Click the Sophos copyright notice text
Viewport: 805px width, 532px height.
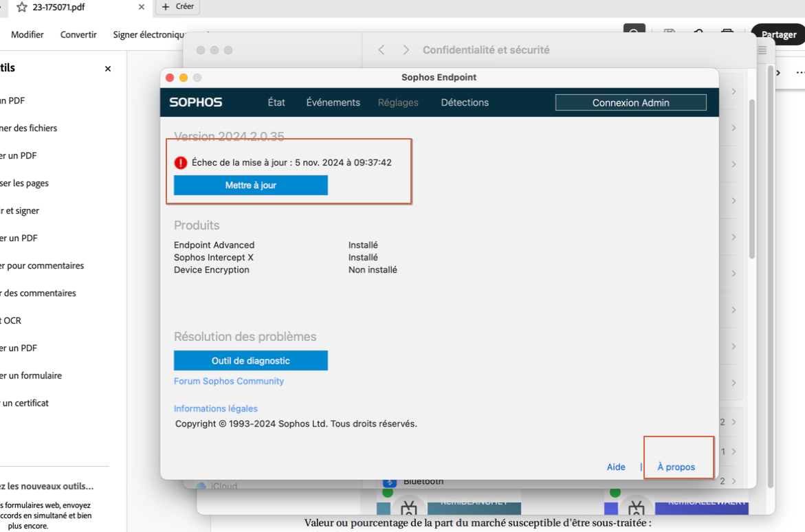pyautogui.click(x=296, y=423)
